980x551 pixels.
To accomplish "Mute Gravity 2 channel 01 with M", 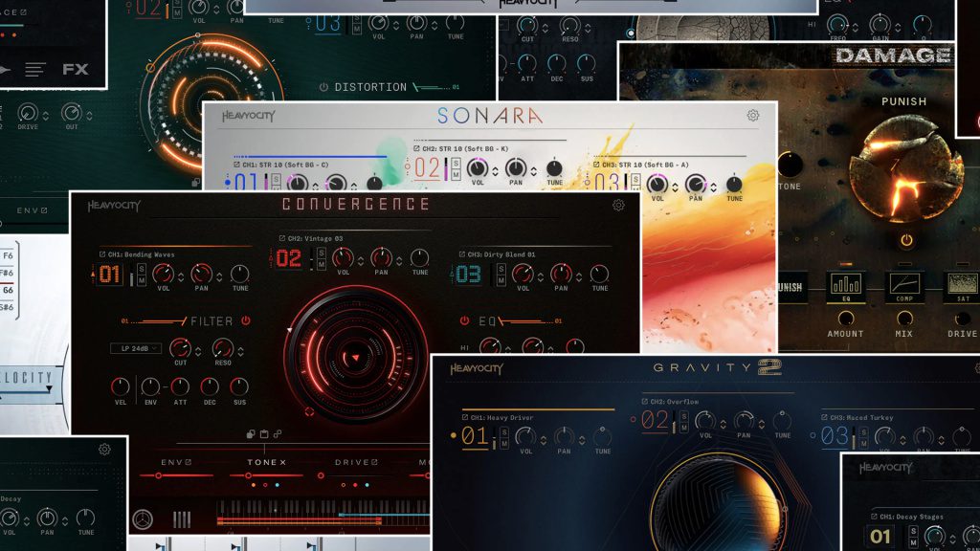I will (504, 443).
